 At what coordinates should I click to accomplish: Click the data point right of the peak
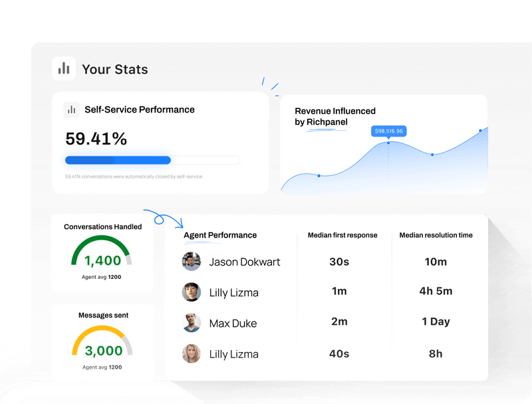432,154
